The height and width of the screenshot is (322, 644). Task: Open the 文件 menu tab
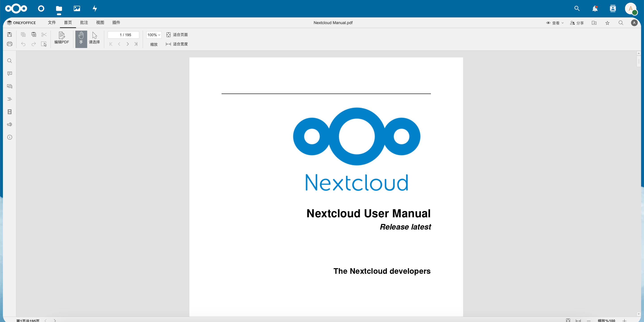click(x=52, y=23)
